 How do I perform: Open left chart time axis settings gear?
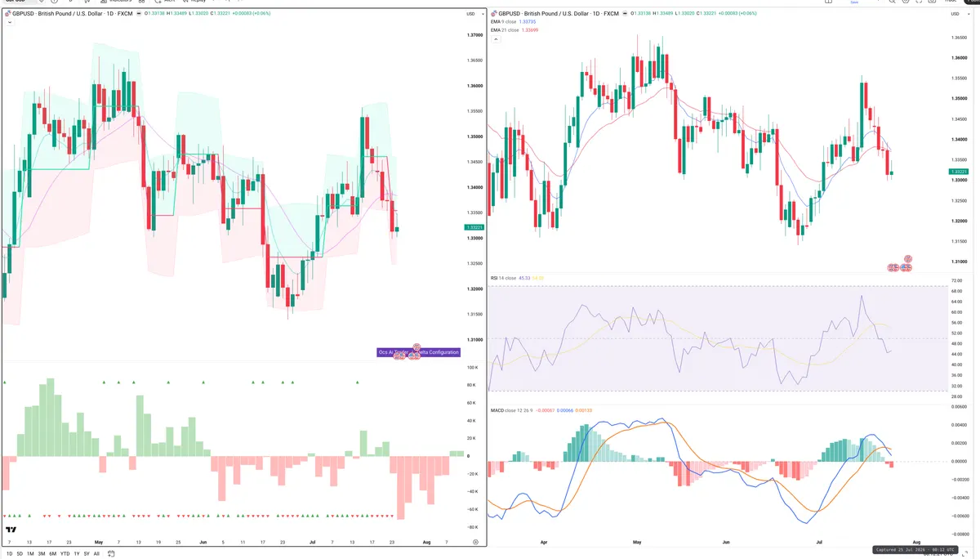[x=476, y=542]
